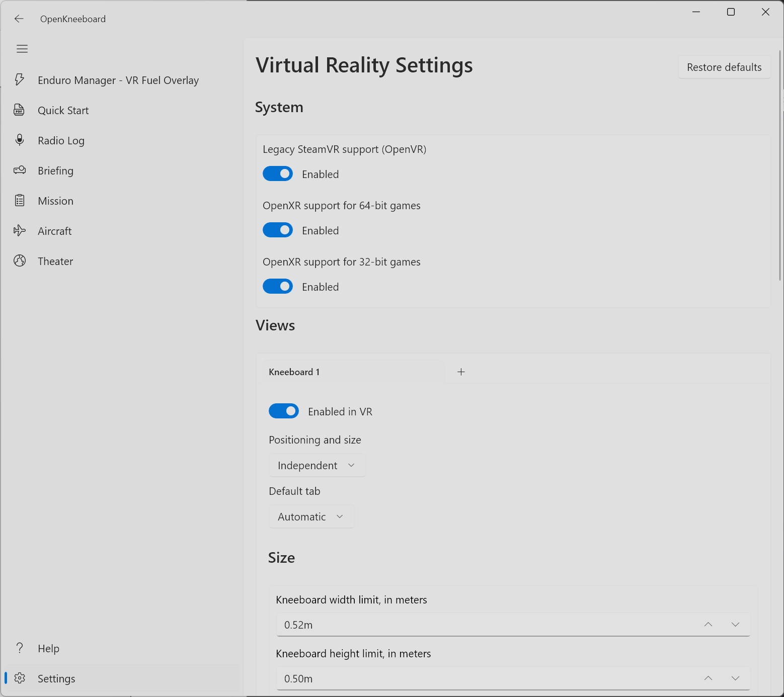Image resolution: width=784 pixels, height=697 pixels.
Task: Click the Theater globe icon
Action: pos(20,260)
